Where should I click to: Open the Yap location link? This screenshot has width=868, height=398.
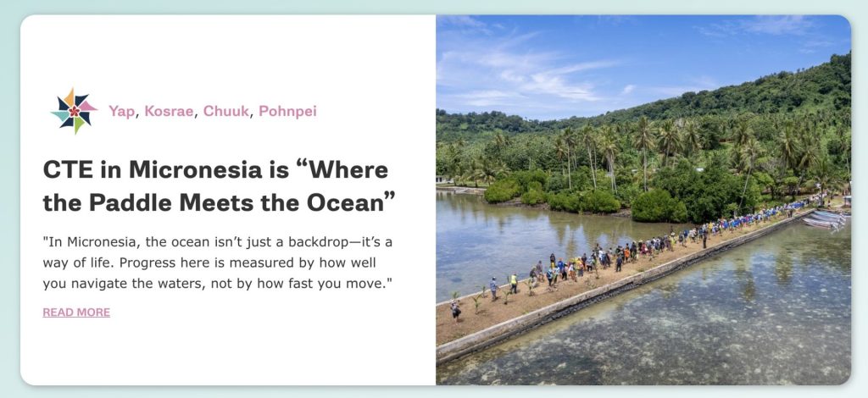click(x=121, y=111)
